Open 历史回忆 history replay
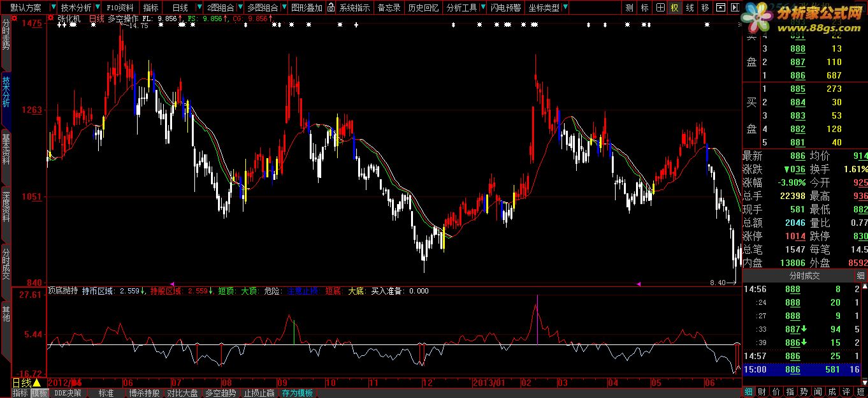The image size is (868, 398). (x=423, y=8)
